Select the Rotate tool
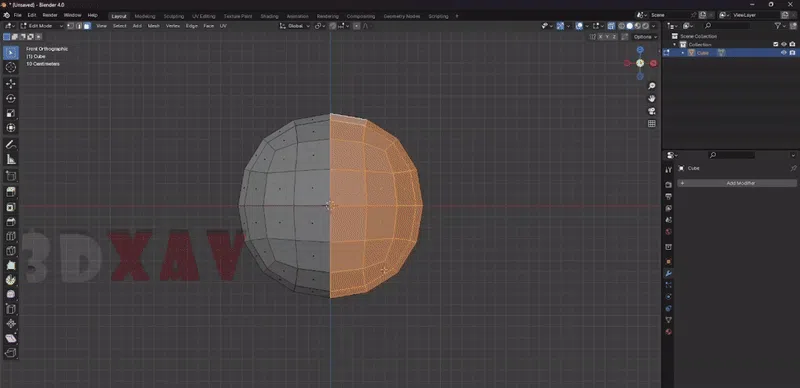 (x=11, y=98)
